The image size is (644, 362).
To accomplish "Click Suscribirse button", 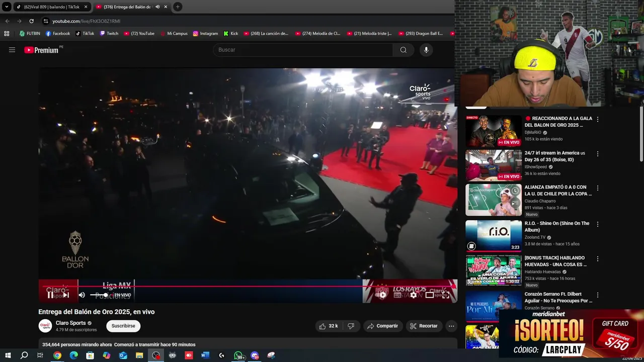I will coord(123,326).
